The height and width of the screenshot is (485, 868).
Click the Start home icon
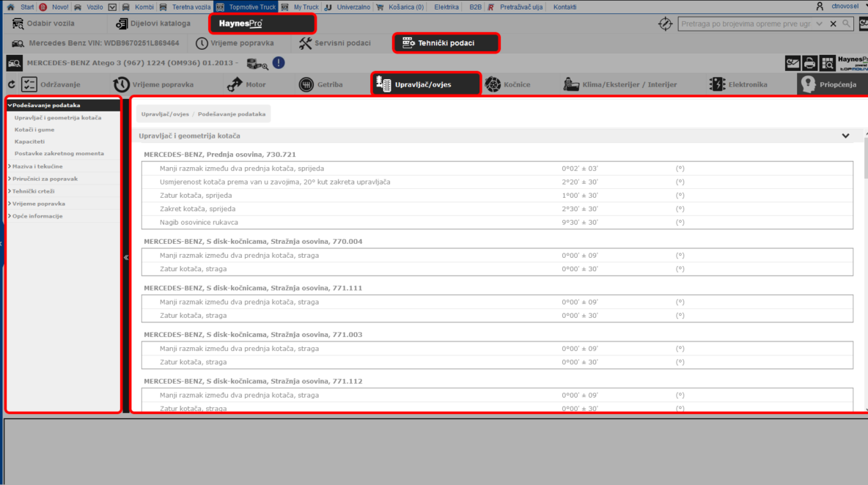[x=10, y=7]
